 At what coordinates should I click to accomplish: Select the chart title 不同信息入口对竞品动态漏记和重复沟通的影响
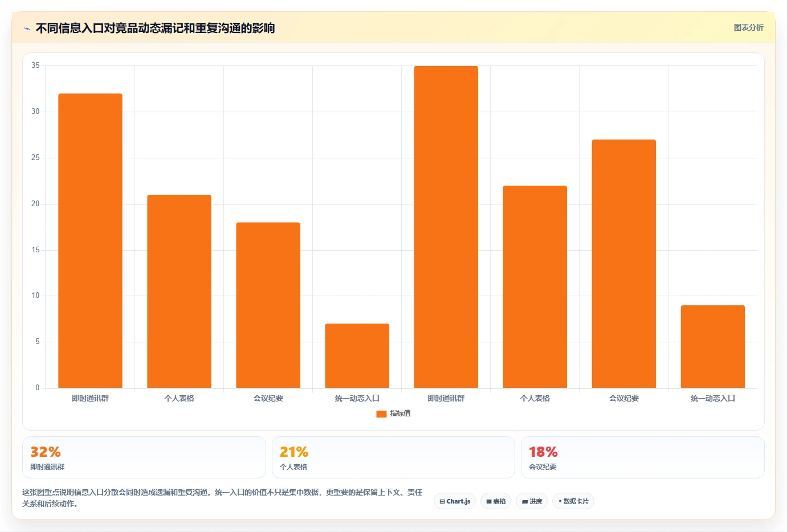(x=155, y=28)
